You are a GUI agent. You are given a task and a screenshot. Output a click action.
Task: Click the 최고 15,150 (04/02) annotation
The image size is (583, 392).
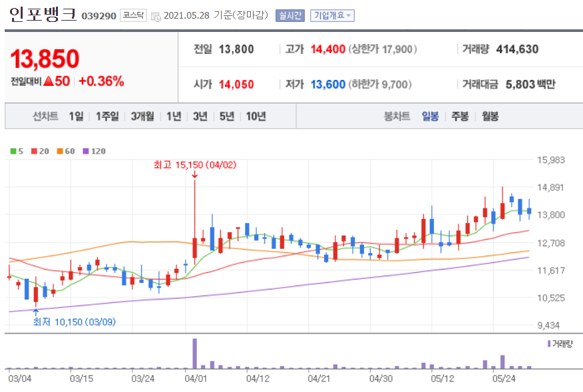click(195, 165)
